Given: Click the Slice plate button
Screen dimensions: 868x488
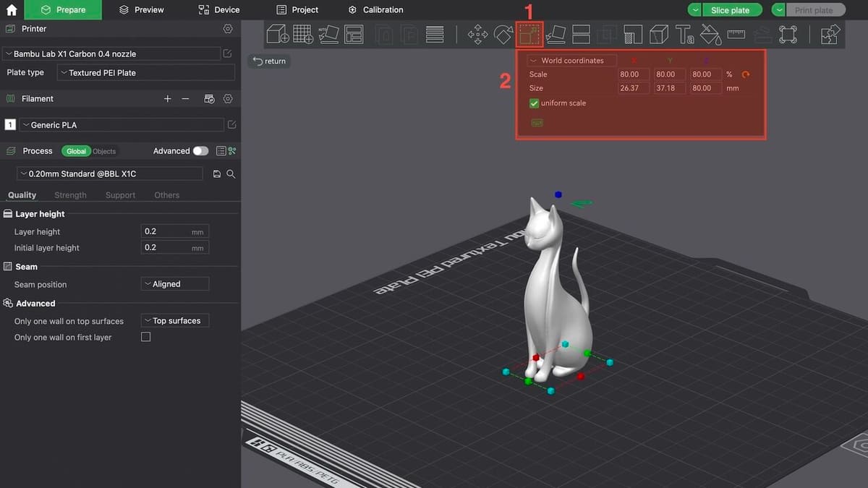Looking at the screenshot, I should coord(730,10).
